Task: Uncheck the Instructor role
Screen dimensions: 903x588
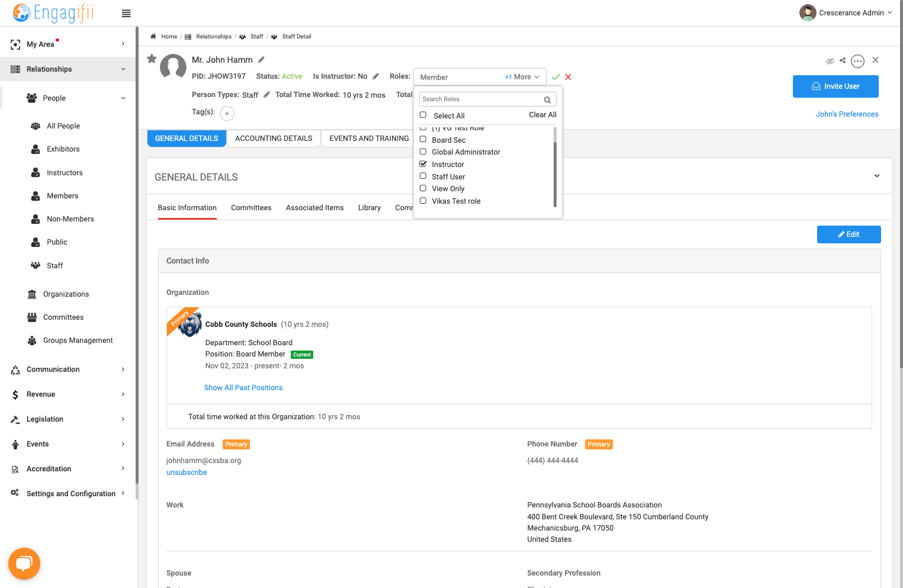Action: (x=423, y=164)
